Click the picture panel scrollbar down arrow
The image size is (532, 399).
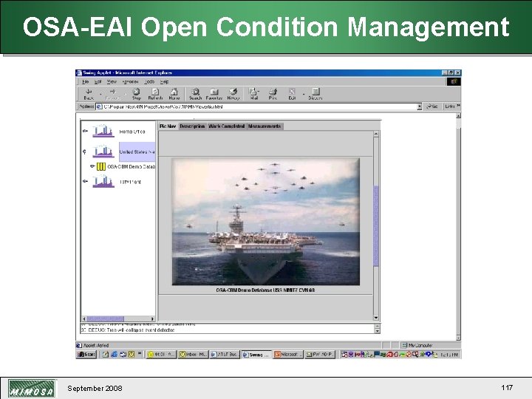[x=376, y=318]
